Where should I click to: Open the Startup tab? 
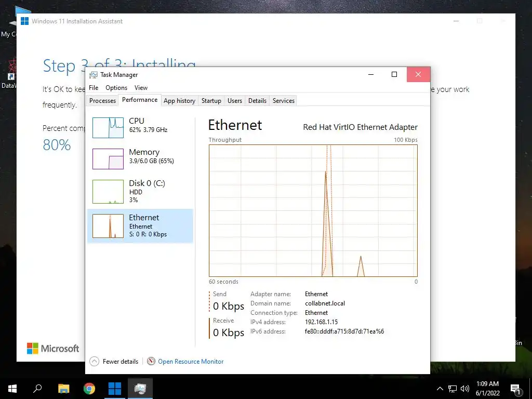coord(211,101)
